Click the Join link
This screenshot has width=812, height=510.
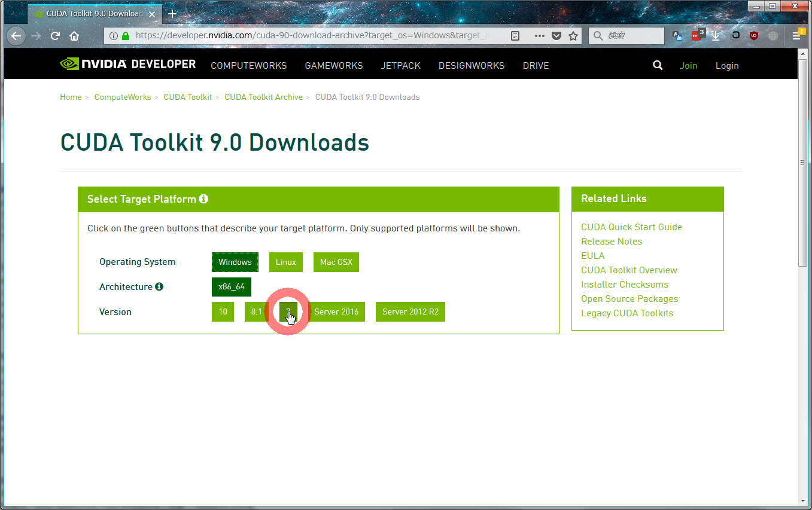[688, 66]
